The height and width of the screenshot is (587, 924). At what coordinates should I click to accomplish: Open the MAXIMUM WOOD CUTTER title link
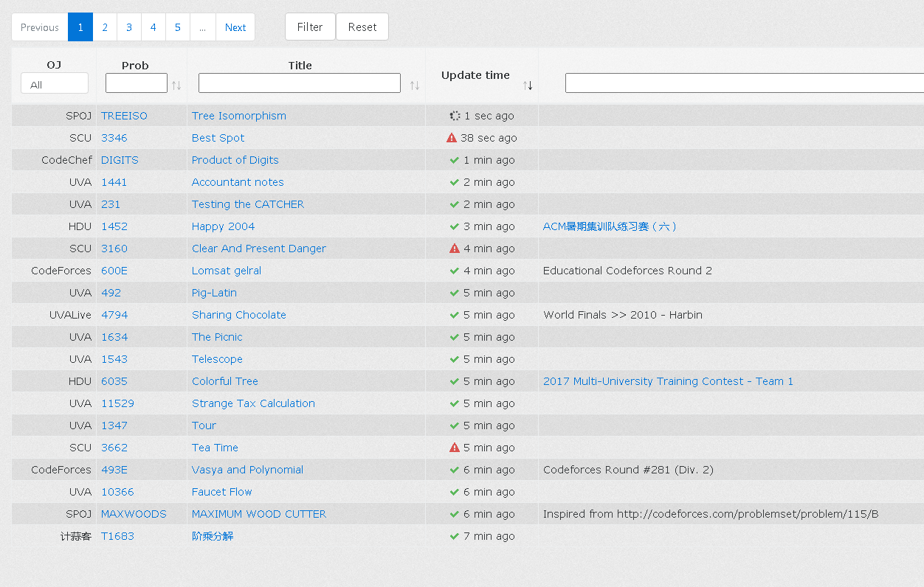coord(258,514)
